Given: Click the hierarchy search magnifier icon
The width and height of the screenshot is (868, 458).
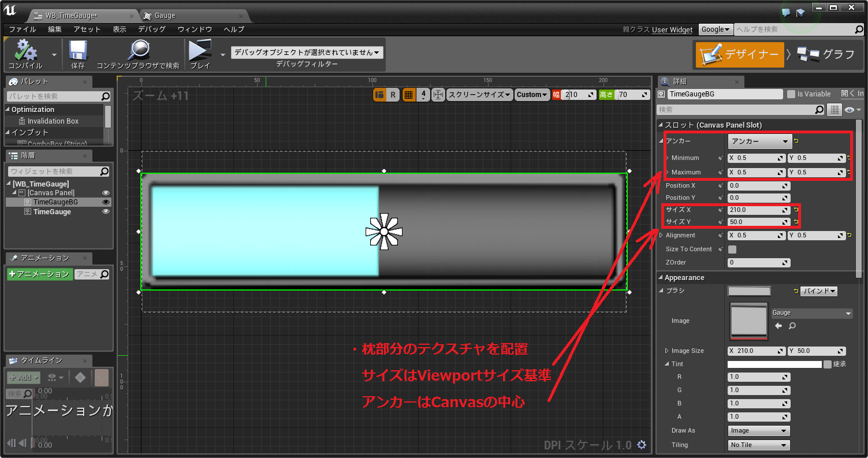Looking at the screenshot, I should pos(105,172).
